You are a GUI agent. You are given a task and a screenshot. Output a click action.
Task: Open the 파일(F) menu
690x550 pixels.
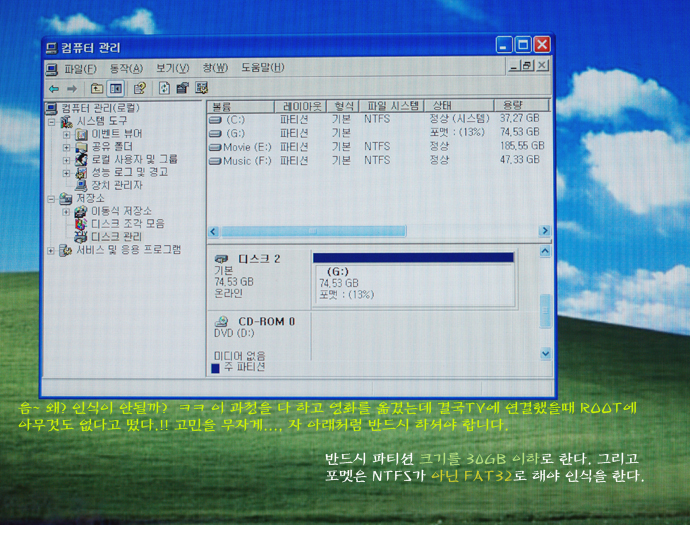(x=80, y=68)
